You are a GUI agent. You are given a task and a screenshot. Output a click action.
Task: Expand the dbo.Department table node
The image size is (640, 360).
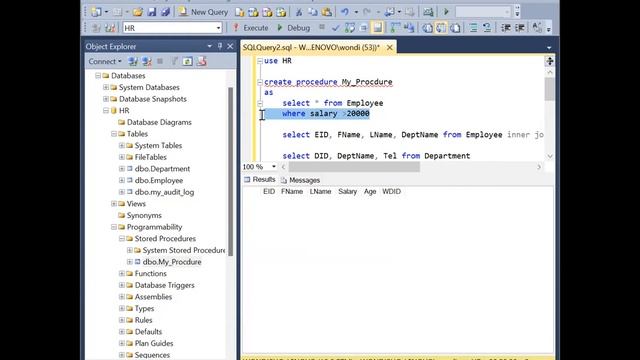click(122, 169)
